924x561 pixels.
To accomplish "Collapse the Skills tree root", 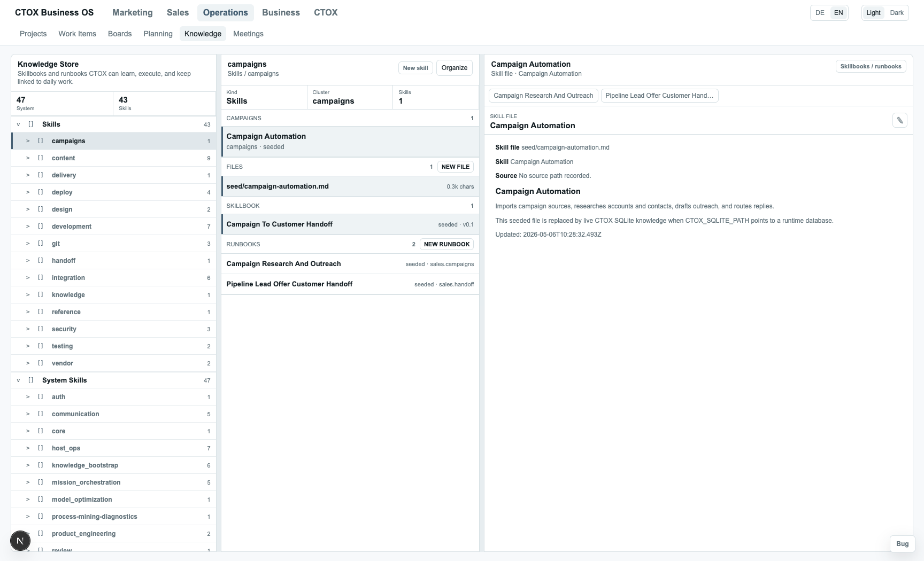I will 18,124.
